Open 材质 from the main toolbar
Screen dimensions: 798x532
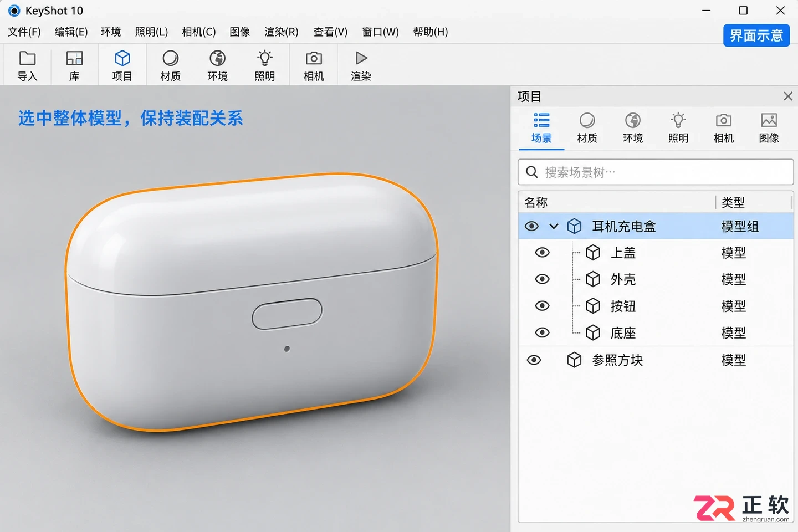click(x=170, y=65)
